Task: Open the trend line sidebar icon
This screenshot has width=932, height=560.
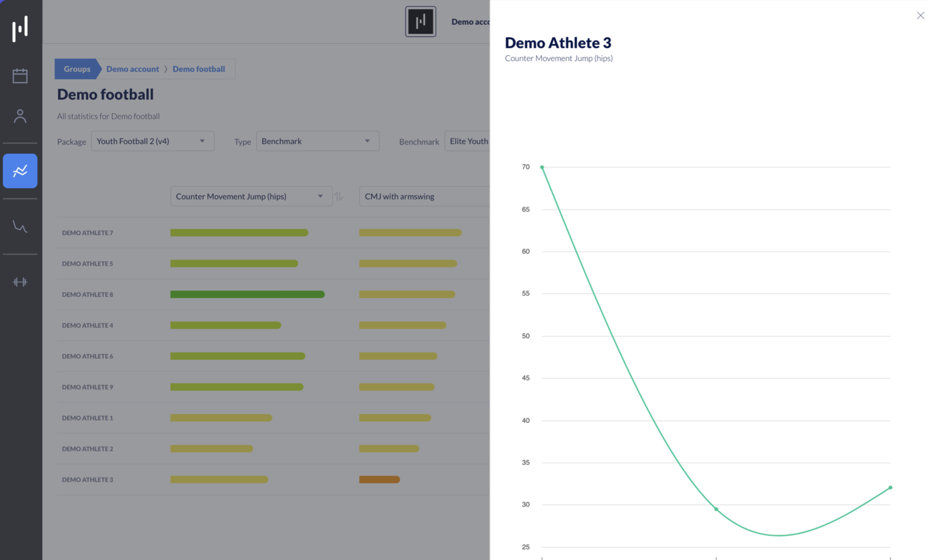Action: [20, 227]
